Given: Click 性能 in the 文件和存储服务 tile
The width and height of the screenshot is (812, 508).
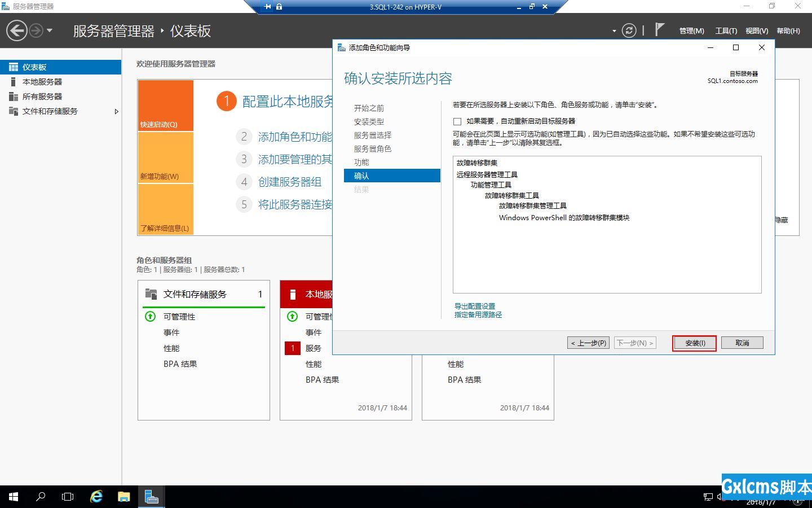Looking at the screenshot, I should pos(171,348).
